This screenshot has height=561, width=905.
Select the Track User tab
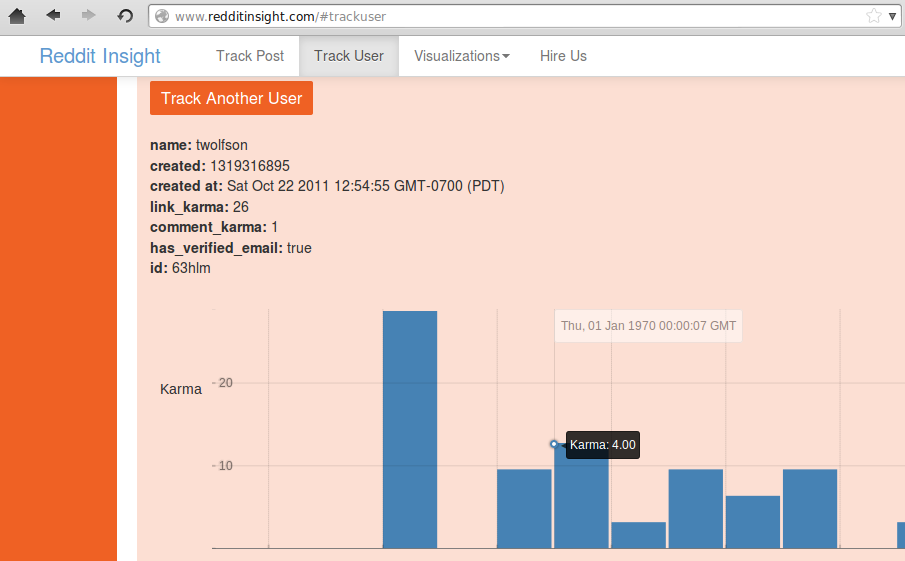[349, 56]
